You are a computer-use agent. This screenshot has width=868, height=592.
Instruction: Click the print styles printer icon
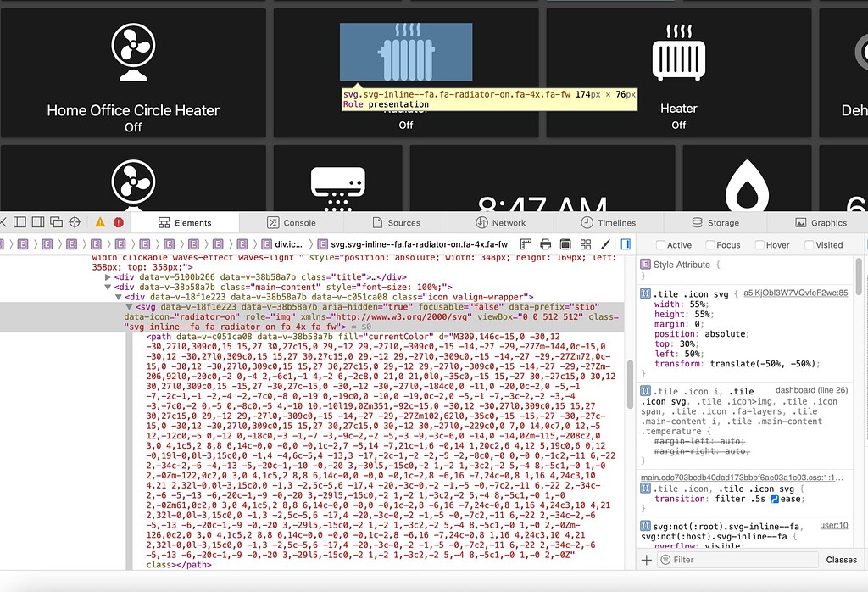pos(546,244)
